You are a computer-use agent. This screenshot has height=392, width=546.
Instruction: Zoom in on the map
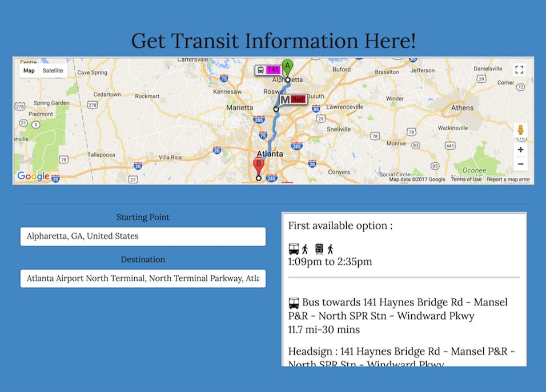click(x=520, y=150)
